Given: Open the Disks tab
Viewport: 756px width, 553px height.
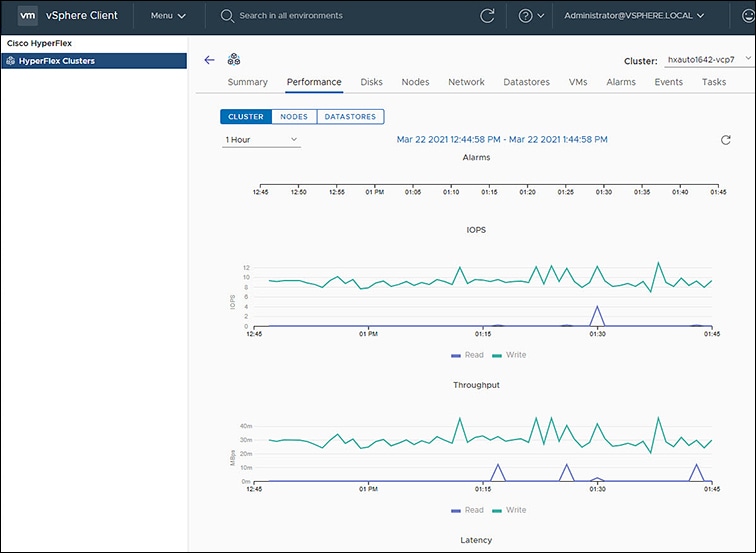Looking at the screenshot, I should pos(371,82).
